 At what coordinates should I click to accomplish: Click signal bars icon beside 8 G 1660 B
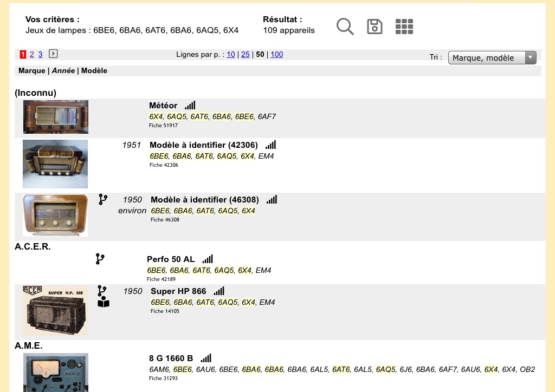tap(206, 358)
